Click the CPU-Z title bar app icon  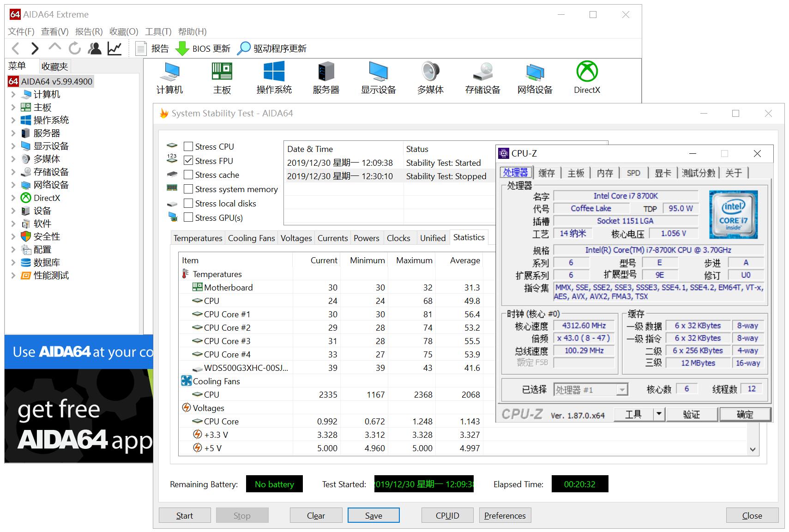[x=504, y=153]
